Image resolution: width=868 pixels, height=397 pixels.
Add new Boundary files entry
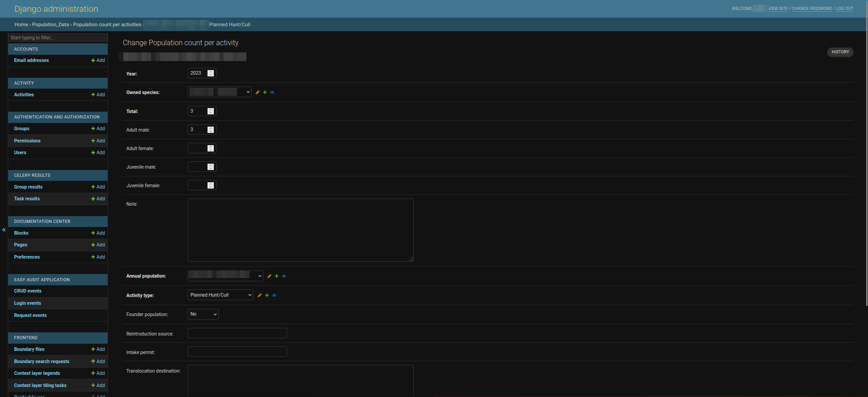coord(98,350)
